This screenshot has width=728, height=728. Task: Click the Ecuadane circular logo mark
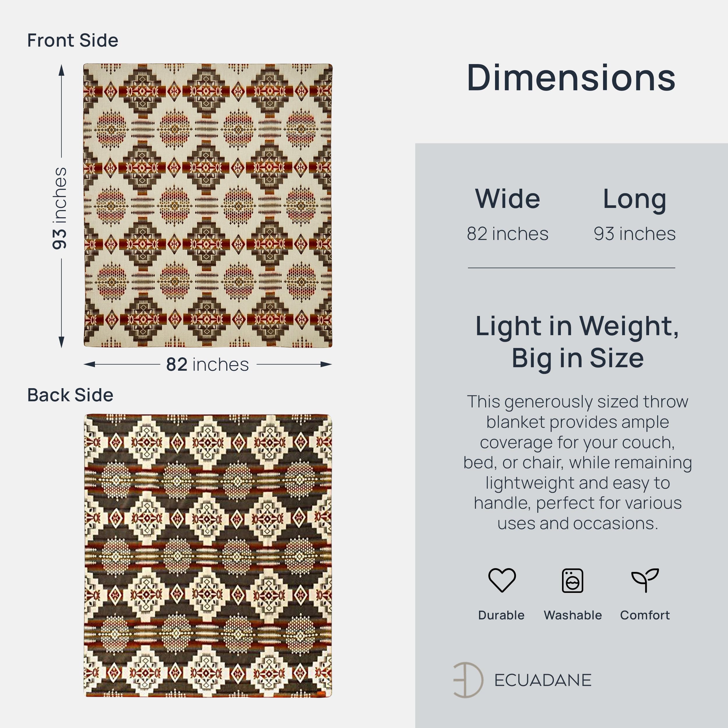(468, 680)
